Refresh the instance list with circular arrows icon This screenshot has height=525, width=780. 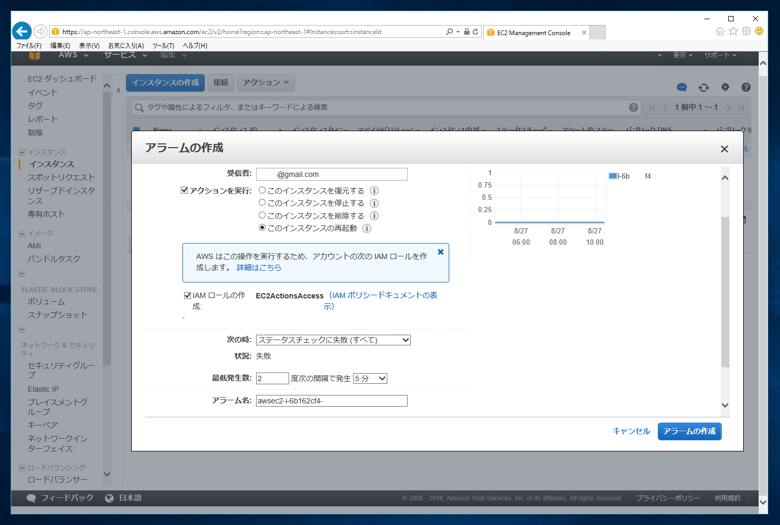703,88
